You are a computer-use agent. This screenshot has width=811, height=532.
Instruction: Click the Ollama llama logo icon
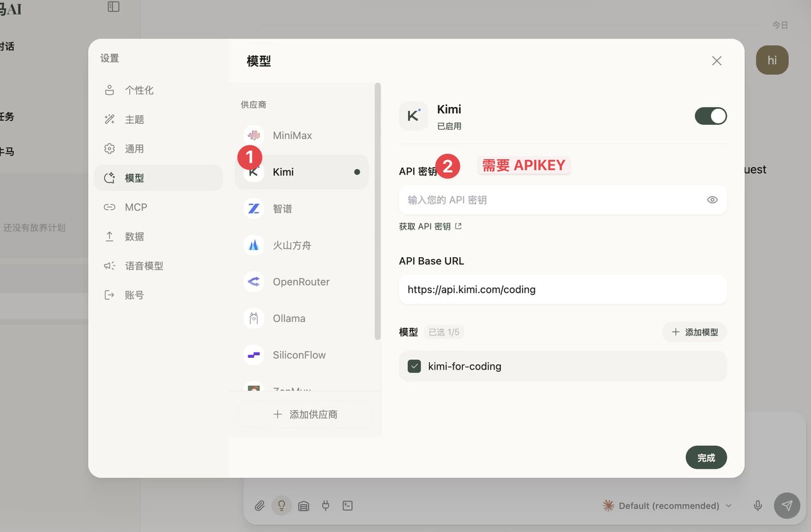click(x=254, y=319)
